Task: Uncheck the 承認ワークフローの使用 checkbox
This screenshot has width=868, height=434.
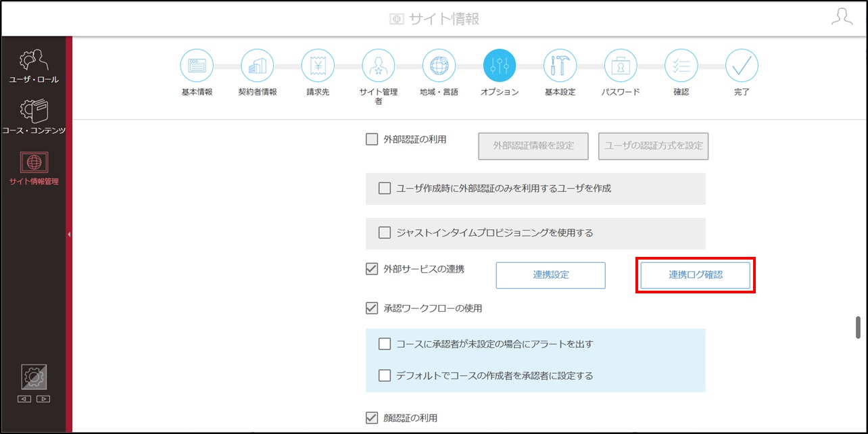Action: pyautogui.click(x=372, y=308)
